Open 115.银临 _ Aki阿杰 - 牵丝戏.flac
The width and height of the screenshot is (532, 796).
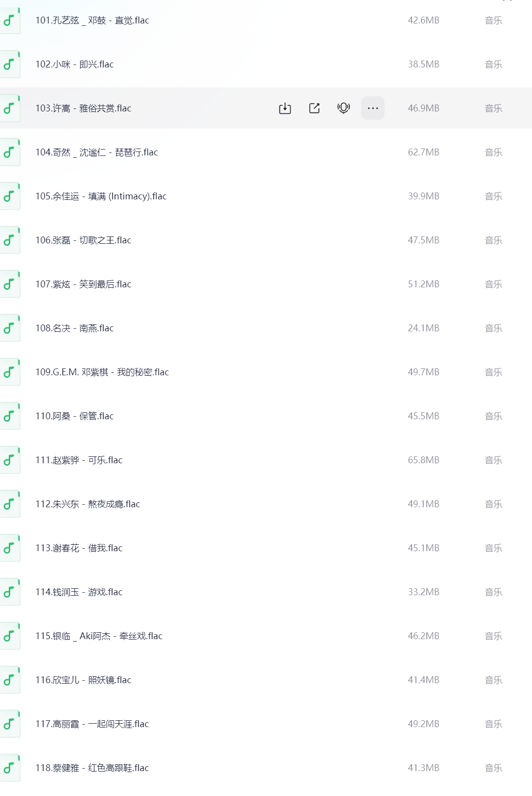point(99,636)
